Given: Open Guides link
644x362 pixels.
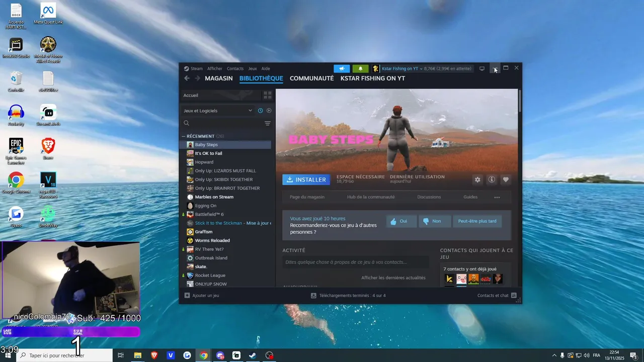Looking at the screenshot, I should (470, 197).
